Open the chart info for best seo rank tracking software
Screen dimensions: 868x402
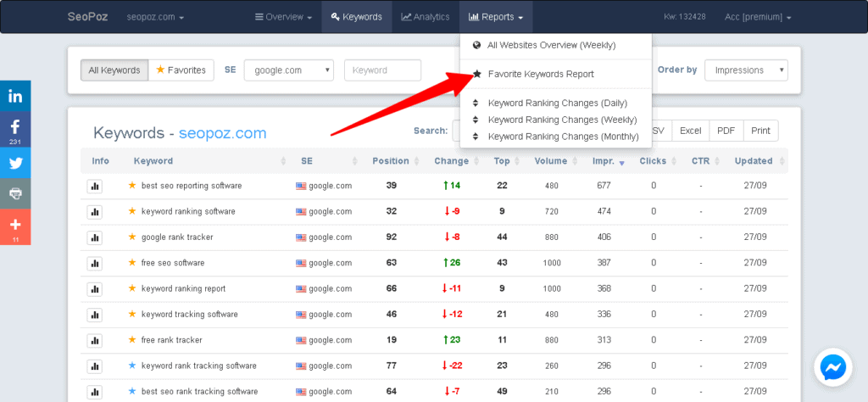pos(95,392)
